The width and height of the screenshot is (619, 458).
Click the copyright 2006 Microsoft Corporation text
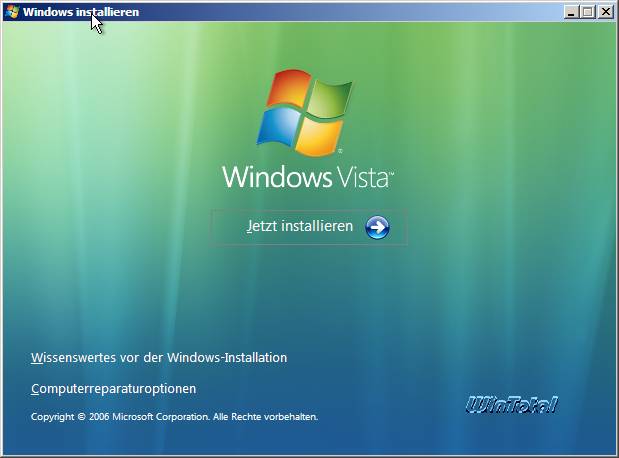(x=174, y=417)
